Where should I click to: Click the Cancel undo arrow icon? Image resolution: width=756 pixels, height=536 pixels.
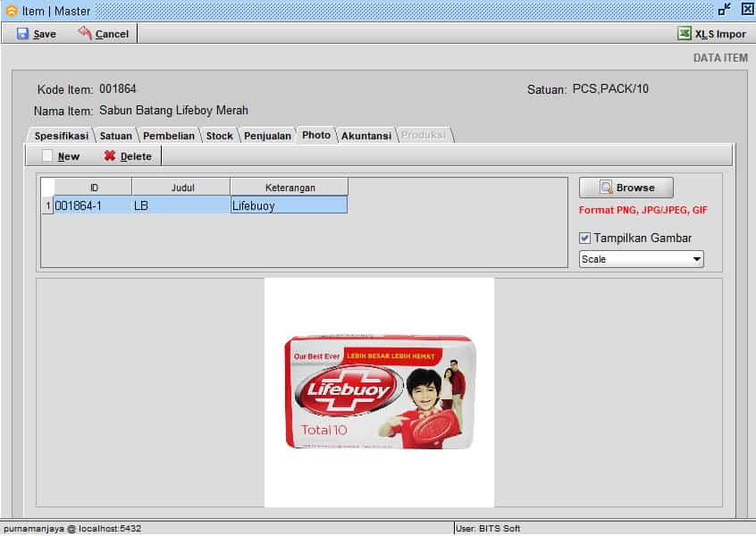[x=85, y=33]
